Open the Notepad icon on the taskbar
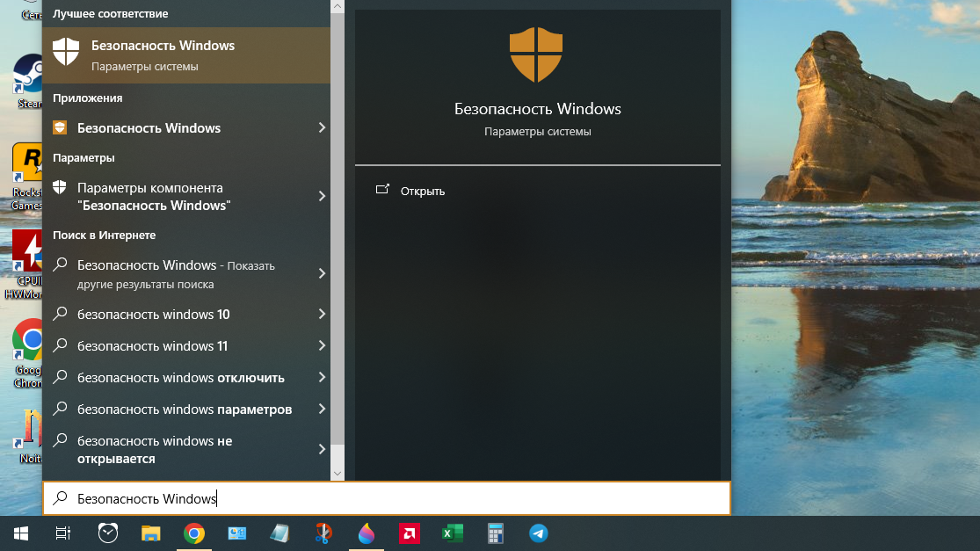Viewport: 980px width, 551px height. [280, 533]
